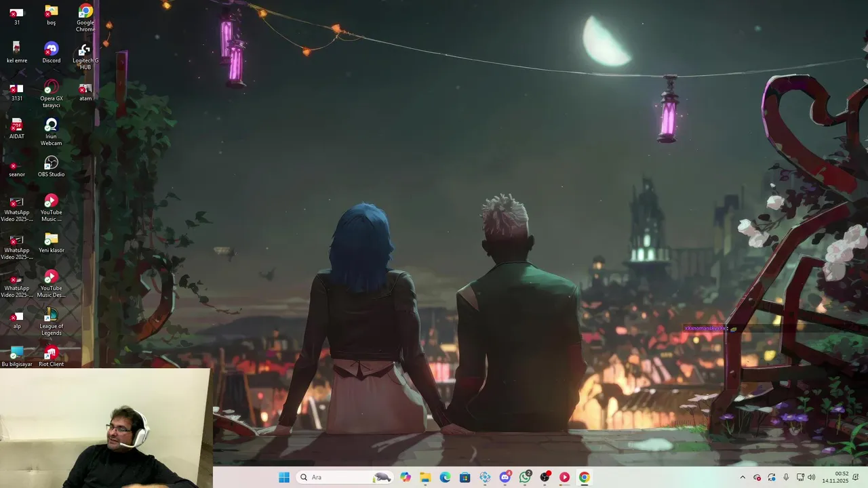Viewport: 868px width, 488px height.
Task: Open the Logitech G HUB shortcut
Action: coord(85,56)
